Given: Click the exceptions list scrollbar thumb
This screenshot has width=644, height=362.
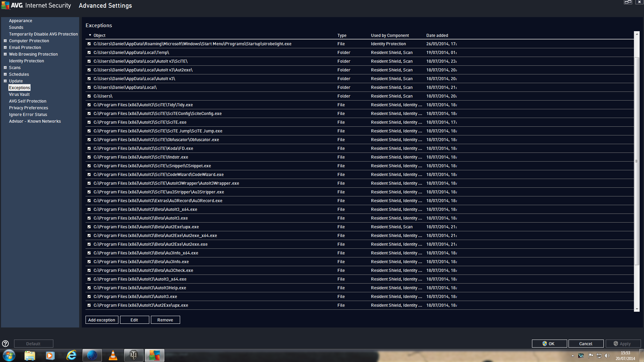Looking at the screenshot, I should [637, 161].
